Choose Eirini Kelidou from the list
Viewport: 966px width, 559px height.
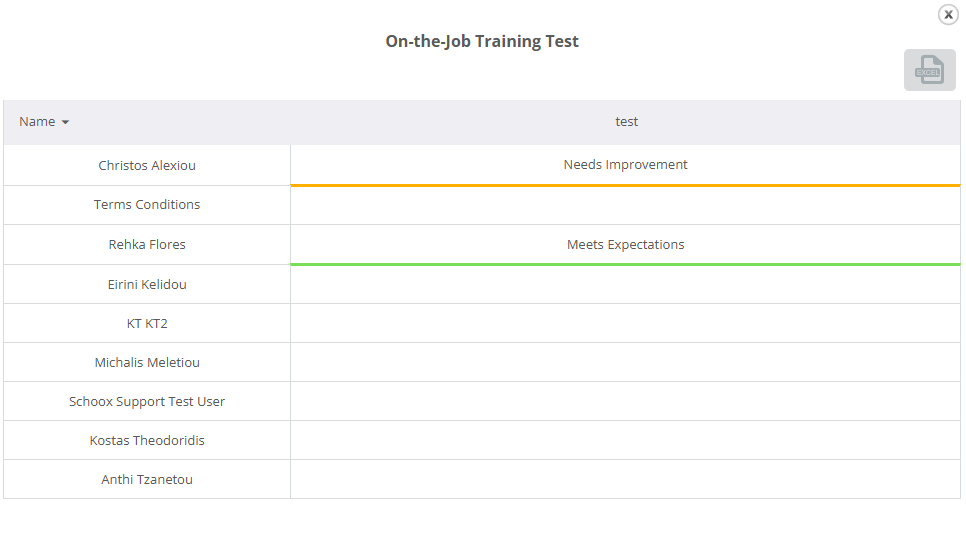coord(147,285)
